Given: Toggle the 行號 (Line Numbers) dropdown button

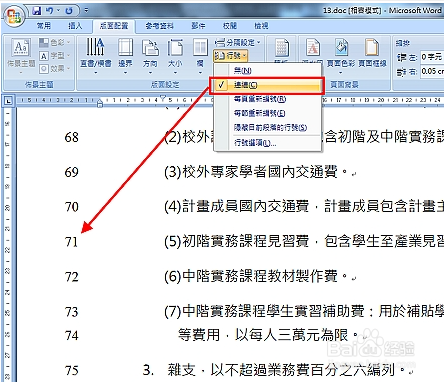Looking at the screenshot, I should click(x=230, y=56).
